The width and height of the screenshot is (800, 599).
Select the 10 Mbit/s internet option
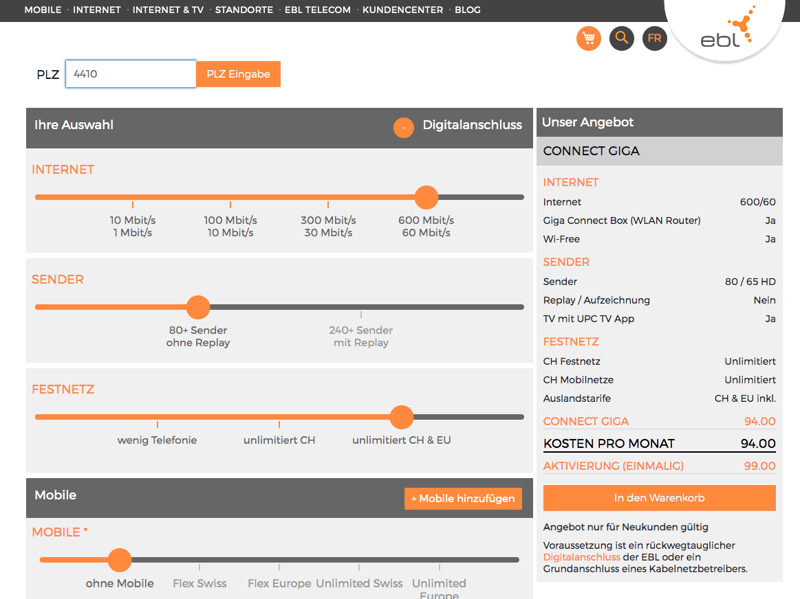133,226
